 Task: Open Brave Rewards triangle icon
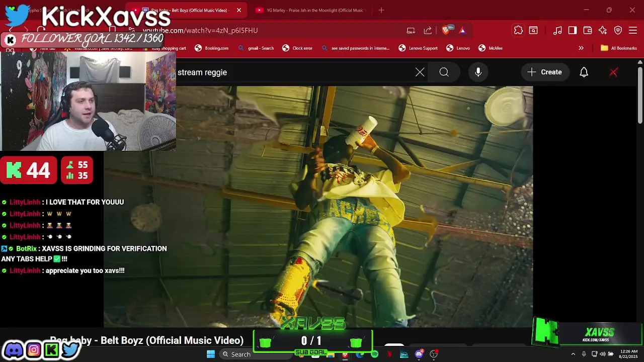click(462, 31)
